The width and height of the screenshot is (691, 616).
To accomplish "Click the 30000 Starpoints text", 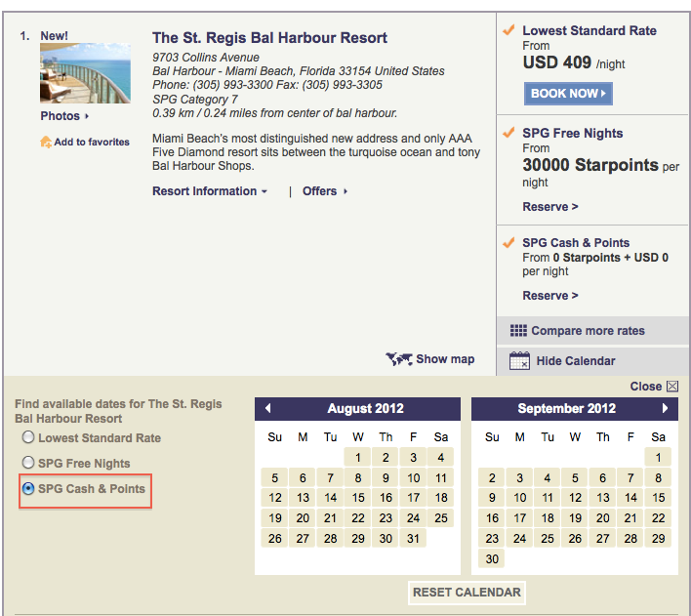I will pos(590,165).
